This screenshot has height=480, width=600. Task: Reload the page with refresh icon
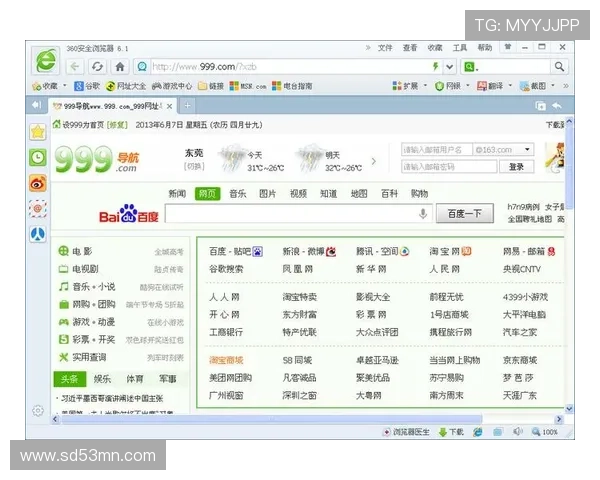98,67
